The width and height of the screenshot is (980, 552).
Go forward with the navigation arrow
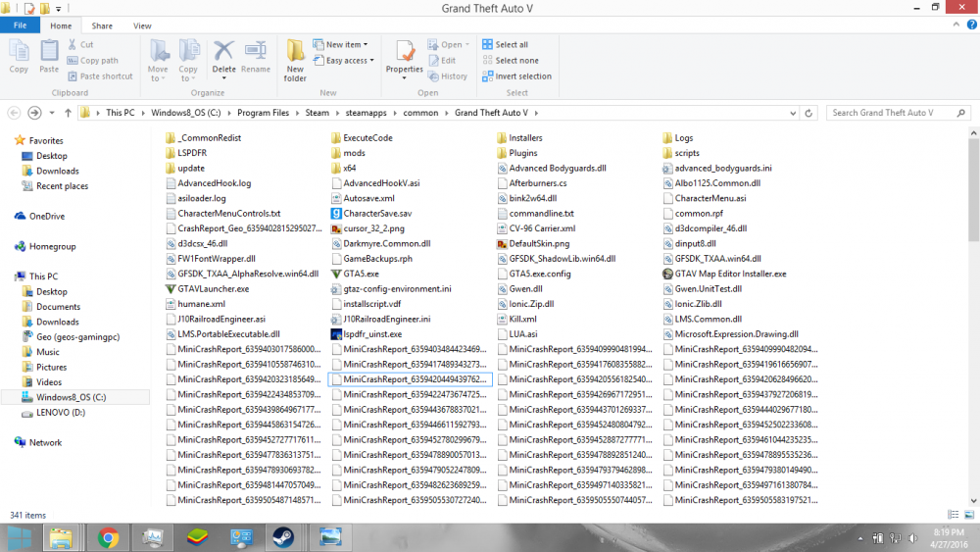click(34, 113)
